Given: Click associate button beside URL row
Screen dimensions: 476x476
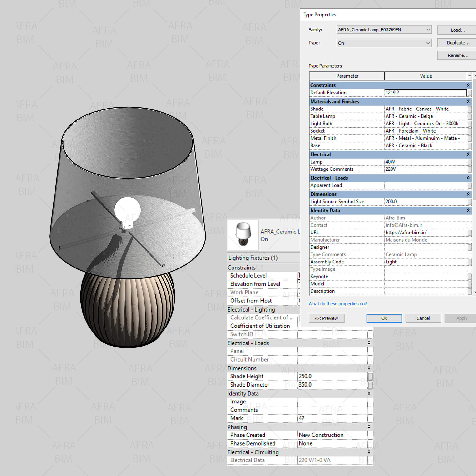Looking at the screenshot, I should 470,233.
